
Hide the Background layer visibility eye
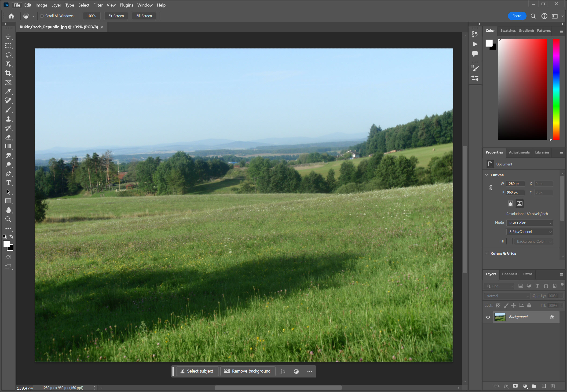pos(488,317)
